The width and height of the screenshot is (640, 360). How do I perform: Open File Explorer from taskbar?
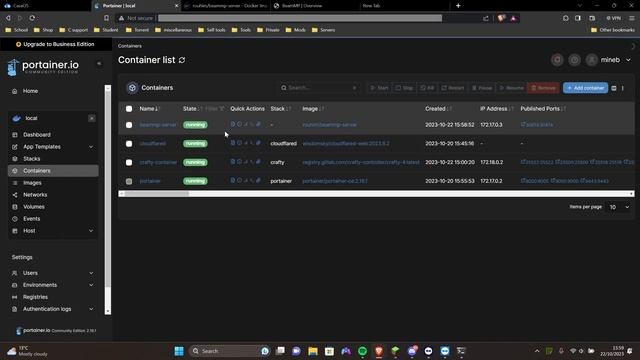point(313,351)
